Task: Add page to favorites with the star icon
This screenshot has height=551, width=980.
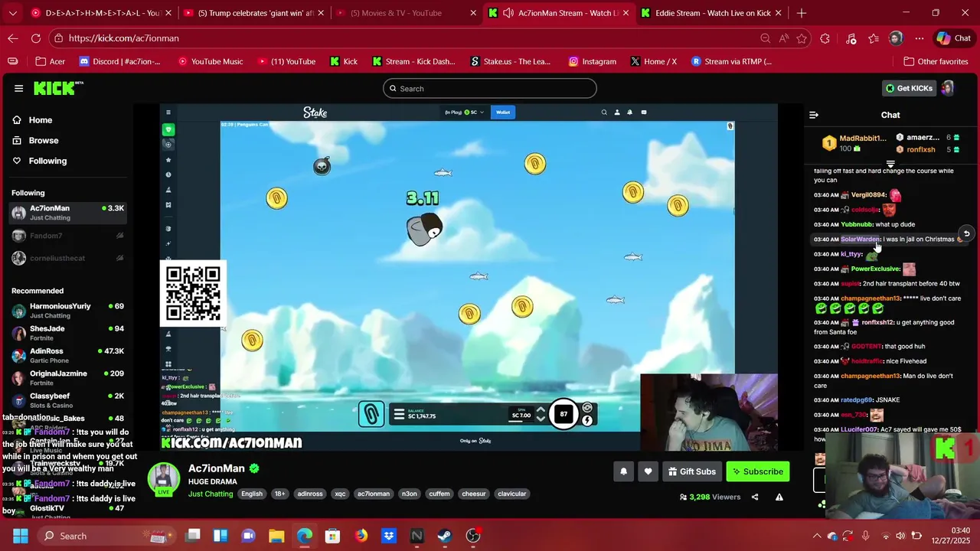Action: pyautogui.click(x=802, y=38)
